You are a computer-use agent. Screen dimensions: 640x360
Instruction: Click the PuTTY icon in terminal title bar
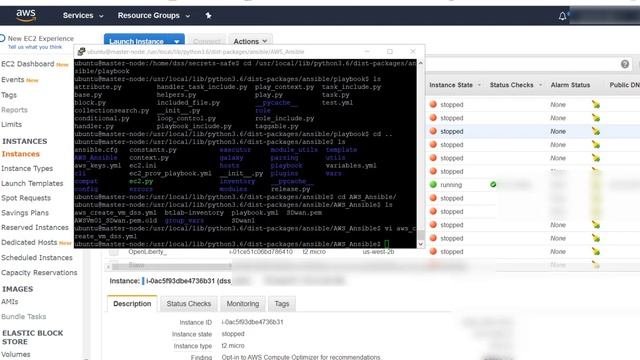[81, 51]
